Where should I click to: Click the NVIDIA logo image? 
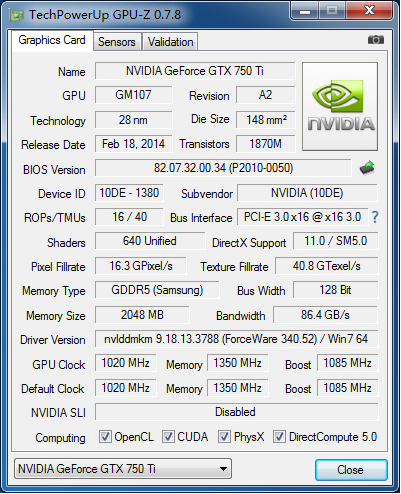[x=340, y=106]
